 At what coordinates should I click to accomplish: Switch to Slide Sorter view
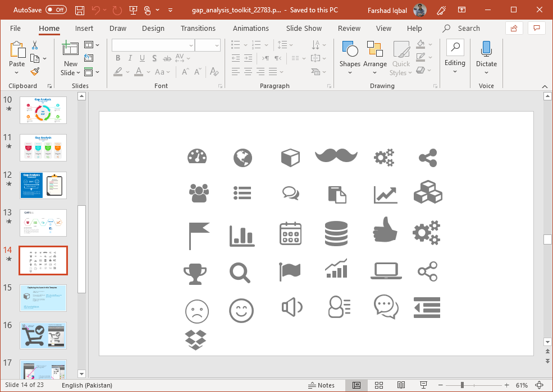pyautogui.click(x=379, y=385)
